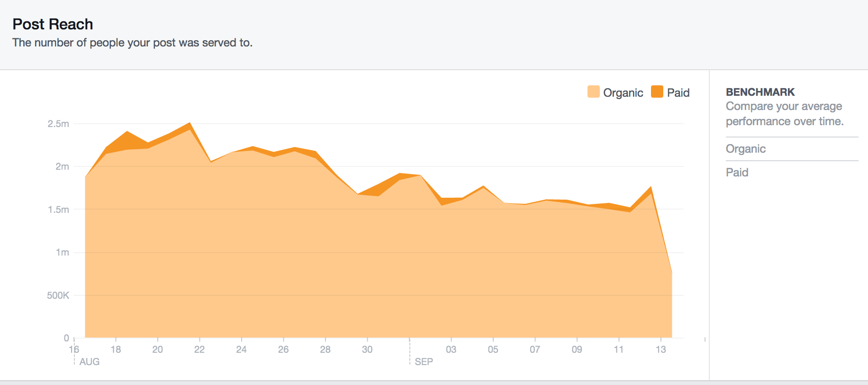
Task: Click the 03 date label on x-axis
Action: tap(451, 349)
